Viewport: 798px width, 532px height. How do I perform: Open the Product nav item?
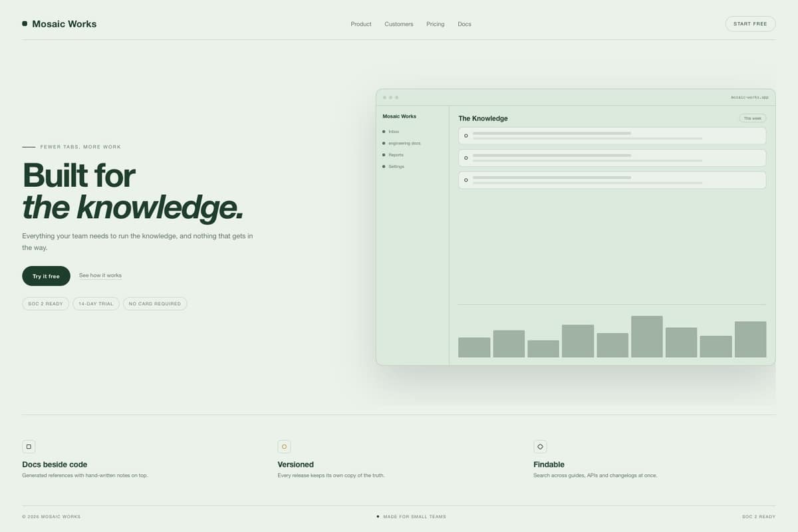pos(361,24)
